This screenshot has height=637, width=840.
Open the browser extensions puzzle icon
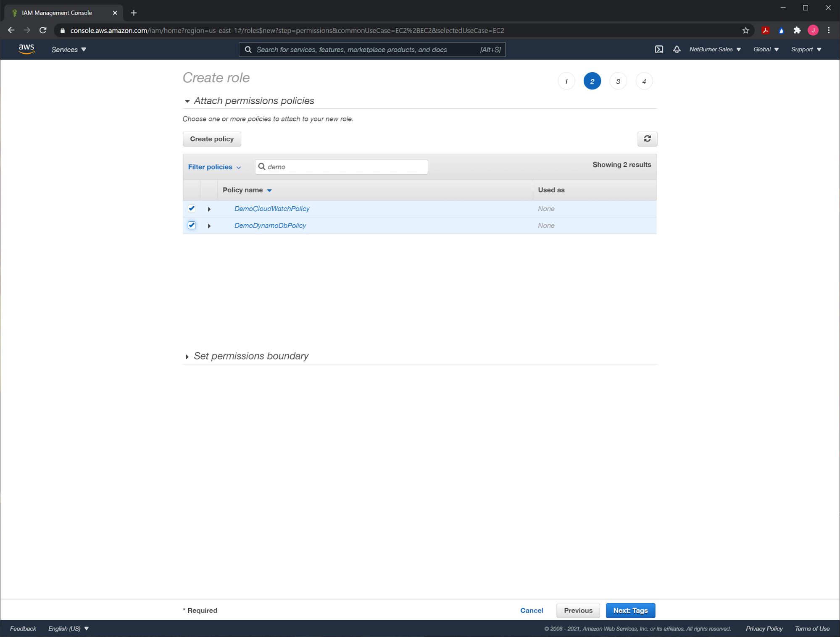797,31
